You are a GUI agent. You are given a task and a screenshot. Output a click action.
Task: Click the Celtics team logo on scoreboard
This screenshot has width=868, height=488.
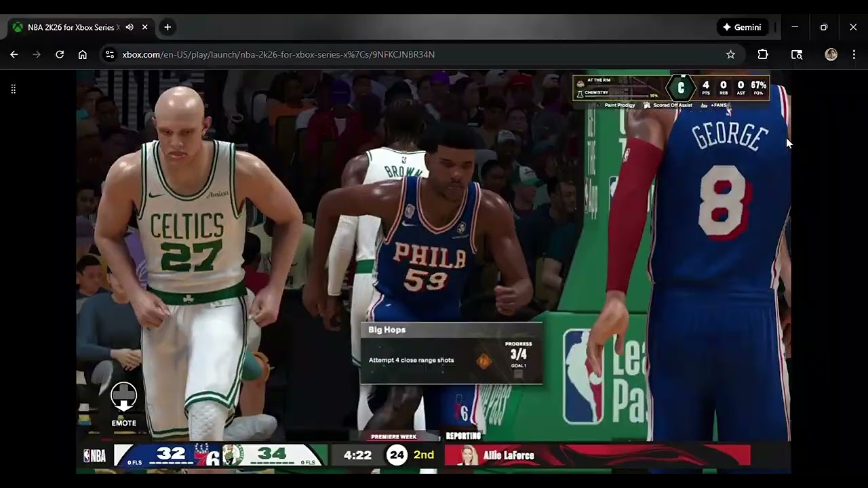[232, 455]
